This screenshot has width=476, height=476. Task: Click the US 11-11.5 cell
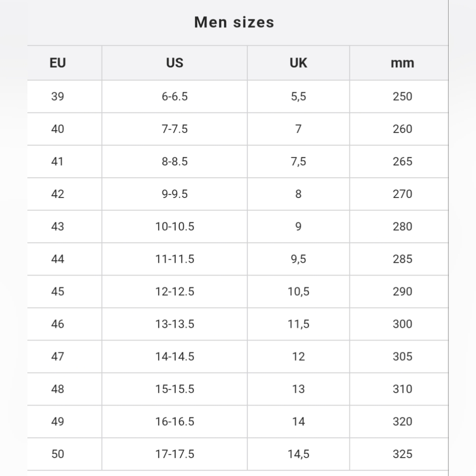pyautogui.click(x=175, y=259)
